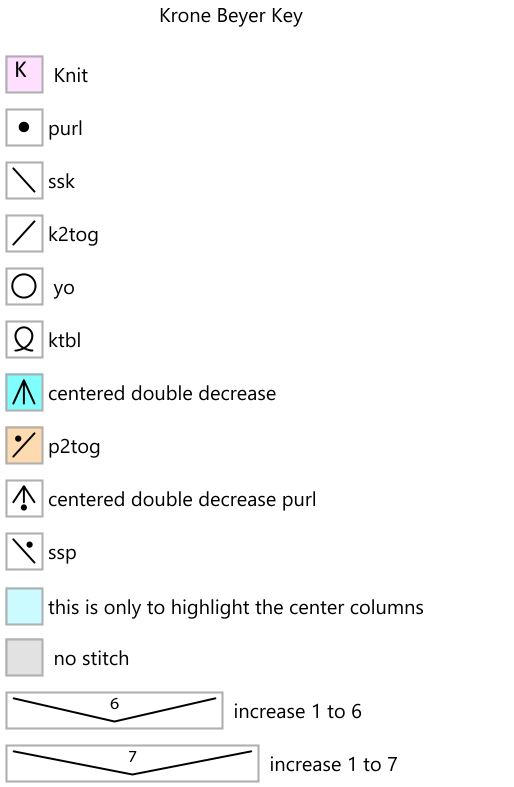
Task: Select the 'Knit' label text
Action: [71, 75]
